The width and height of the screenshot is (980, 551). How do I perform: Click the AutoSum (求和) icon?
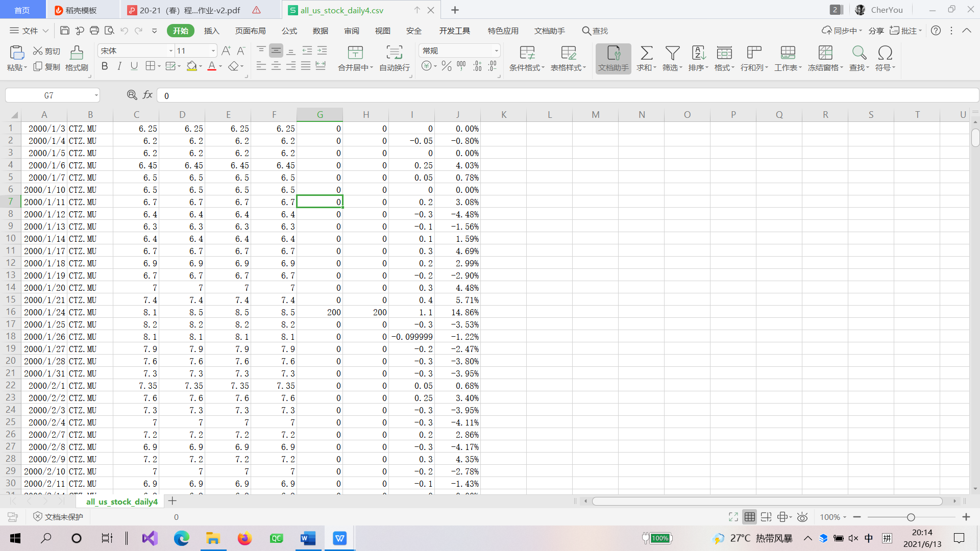(646, 53)
